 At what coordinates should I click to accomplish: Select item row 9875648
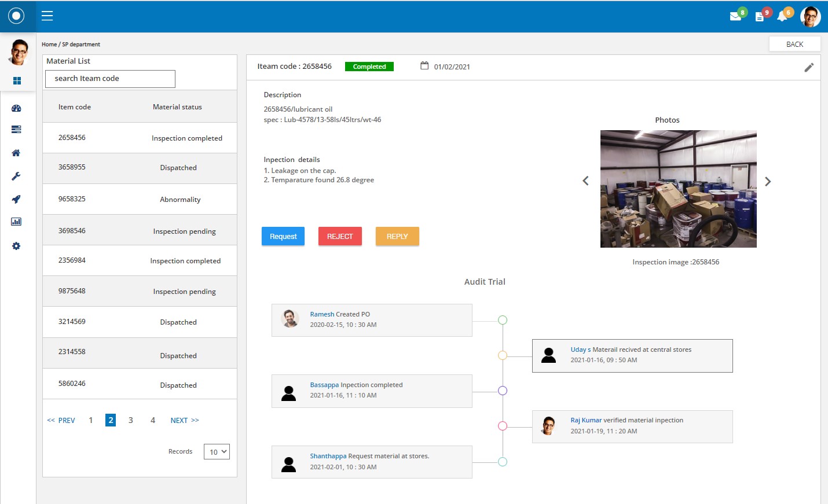click(140, 291)
